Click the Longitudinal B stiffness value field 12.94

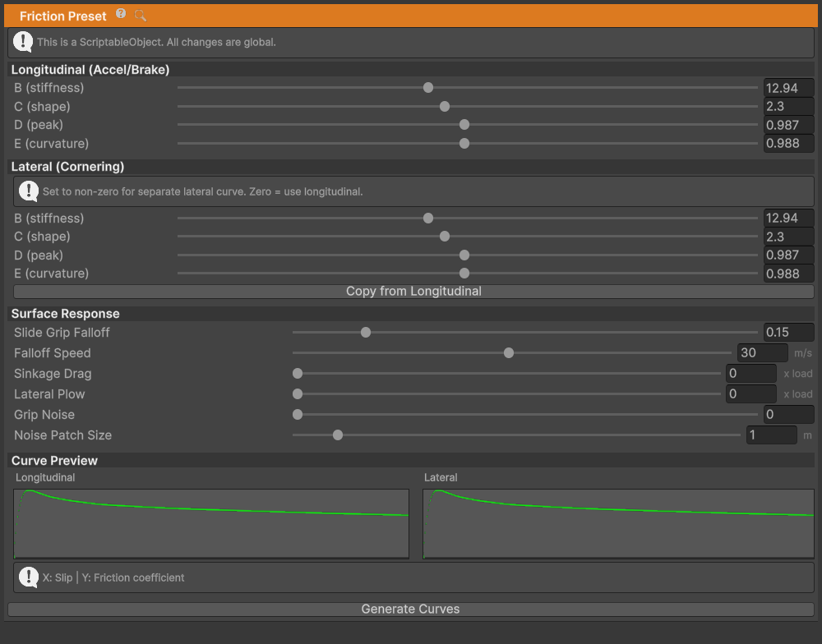[788, 88]
